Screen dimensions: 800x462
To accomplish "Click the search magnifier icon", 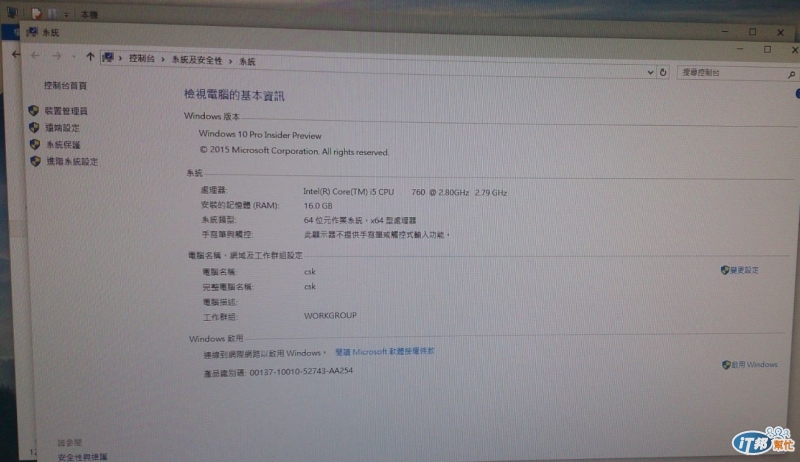I will (791, 75).
